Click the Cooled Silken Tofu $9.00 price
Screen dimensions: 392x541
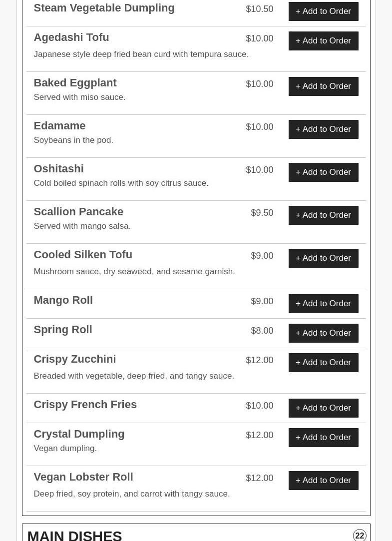262,256
